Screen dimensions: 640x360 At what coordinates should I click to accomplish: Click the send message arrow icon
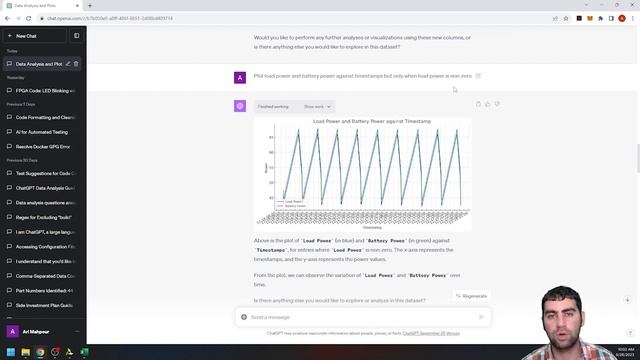coord(481,317)
